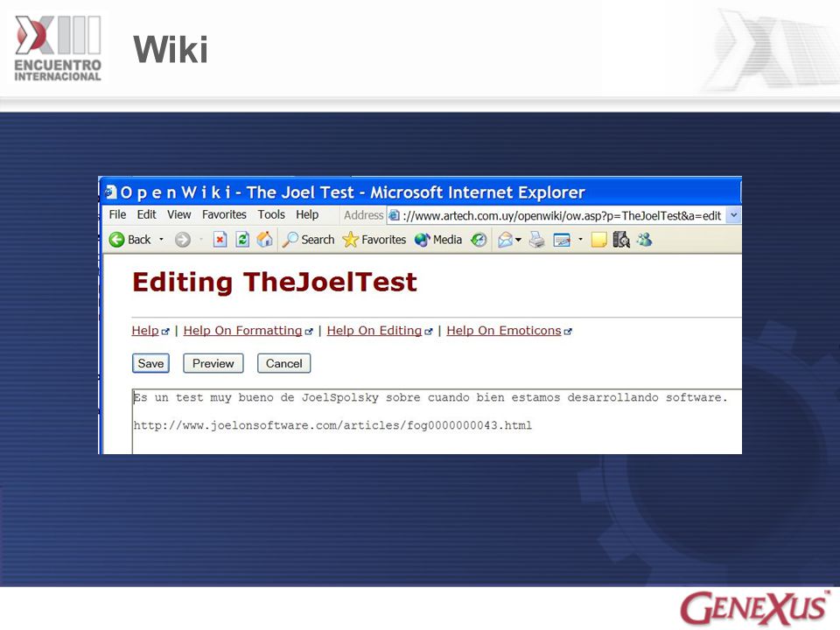Click the Editing TheJoelTest heading
840x630 pixels.
tap(274, 282)
